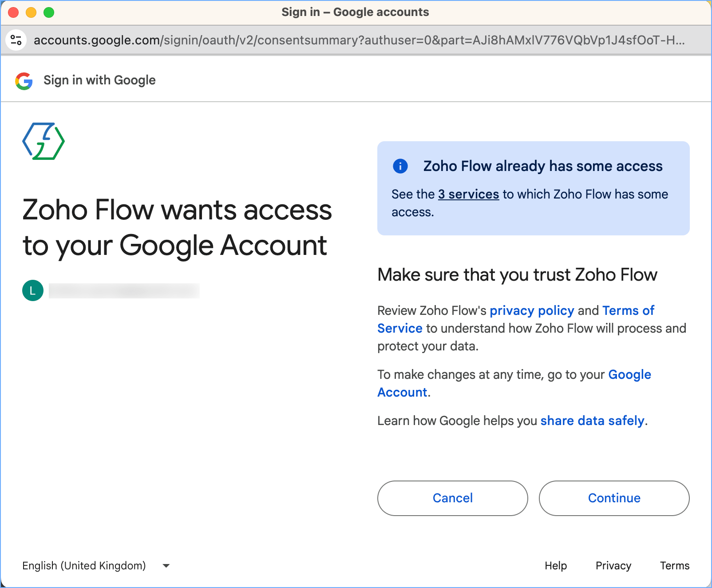Click the URL address bar field
This screenshot has height=588, width=712.
tap(359, 40)
